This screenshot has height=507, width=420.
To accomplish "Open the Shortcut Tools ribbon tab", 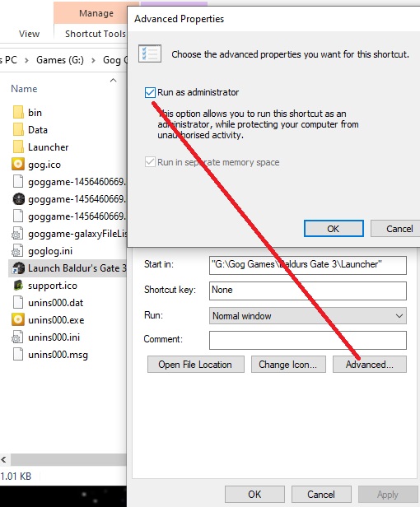I will (x=96, y=34).
